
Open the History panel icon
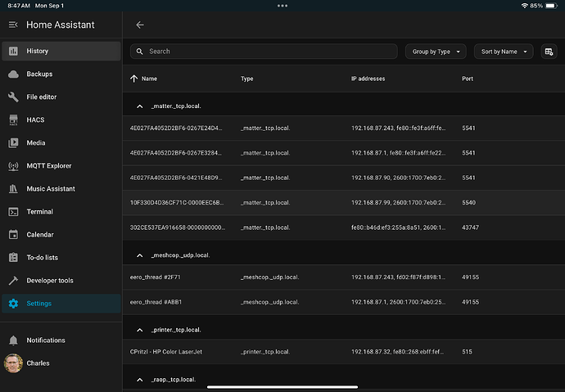(13, 51)
